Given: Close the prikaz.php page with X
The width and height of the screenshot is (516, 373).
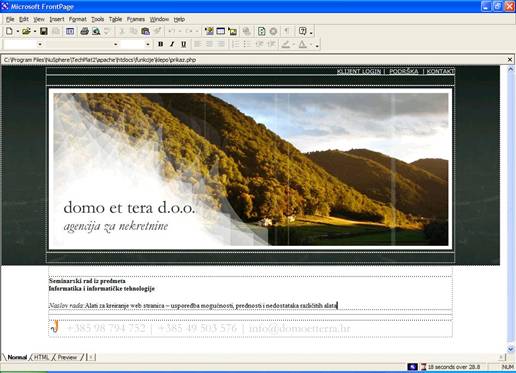Looking at the screenshot, I should click(510, 60).
